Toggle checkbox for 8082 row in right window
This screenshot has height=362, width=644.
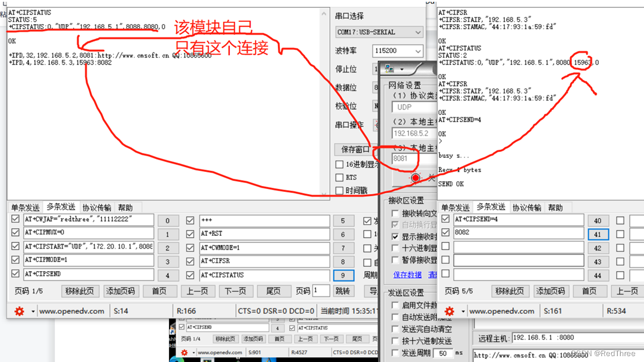pos(445,232)
